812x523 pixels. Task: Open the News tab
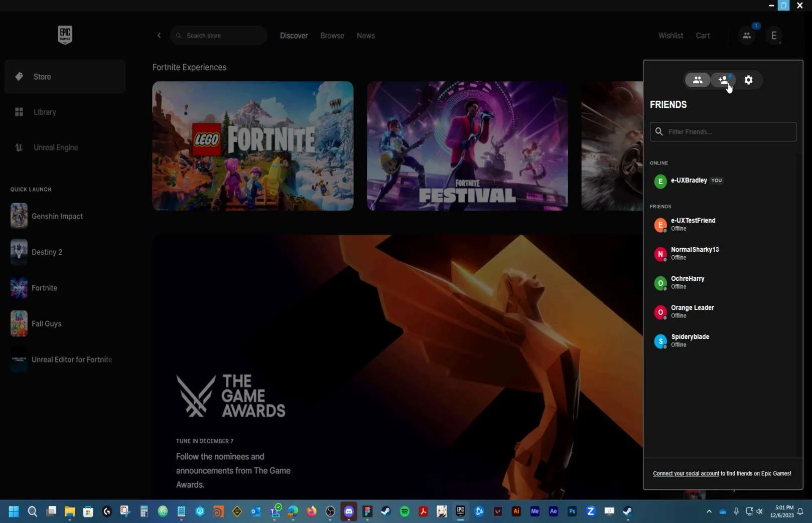click(x=366, y=36)
